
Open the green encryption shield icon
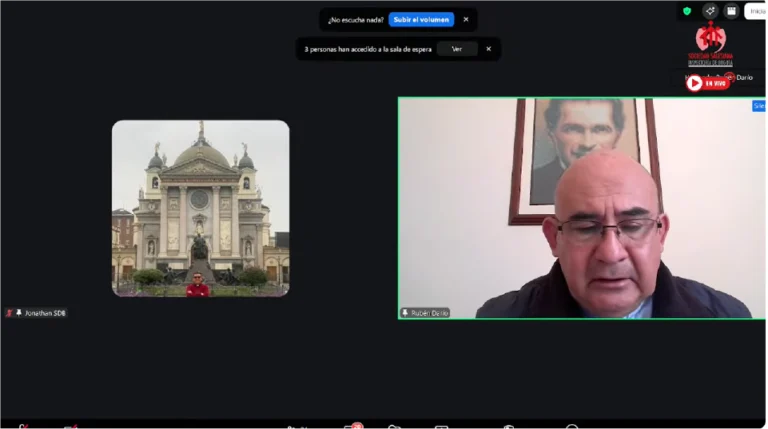tap(687, 11)
